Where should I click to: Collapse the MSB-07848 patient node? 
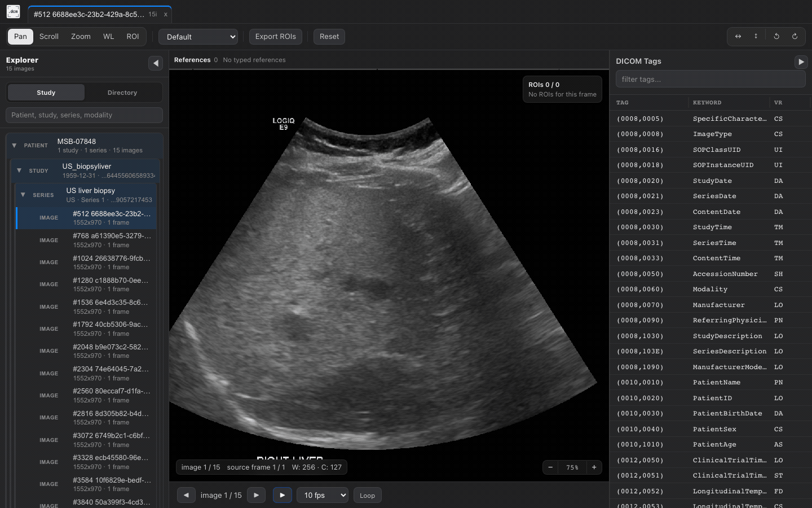coord(14,146)
